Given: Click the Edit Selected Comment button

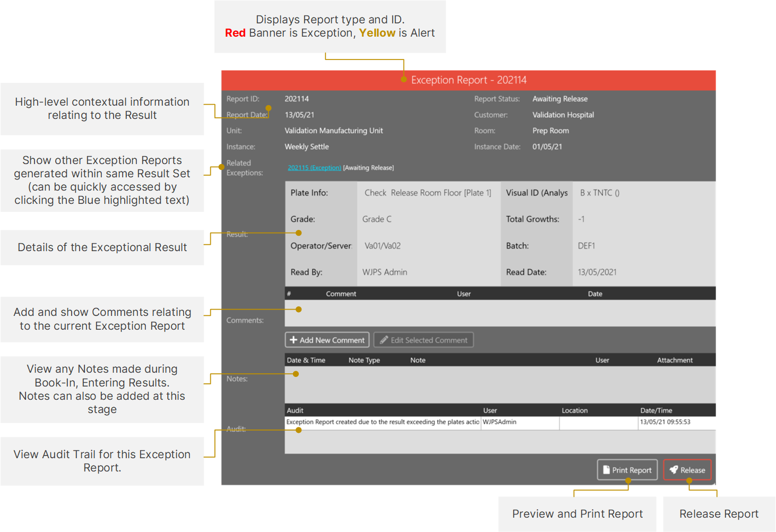Looking at the screenshot, I should click(423, 339).
